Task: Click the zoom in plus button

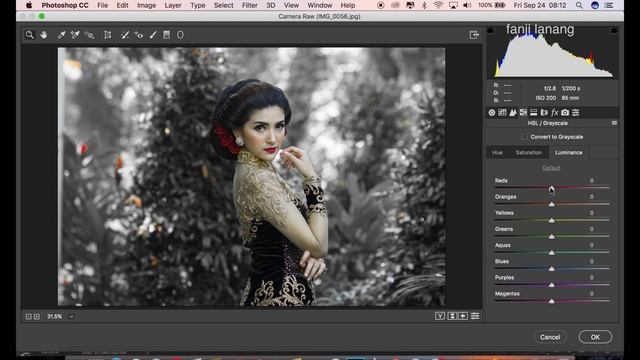Action: [37, 316]
